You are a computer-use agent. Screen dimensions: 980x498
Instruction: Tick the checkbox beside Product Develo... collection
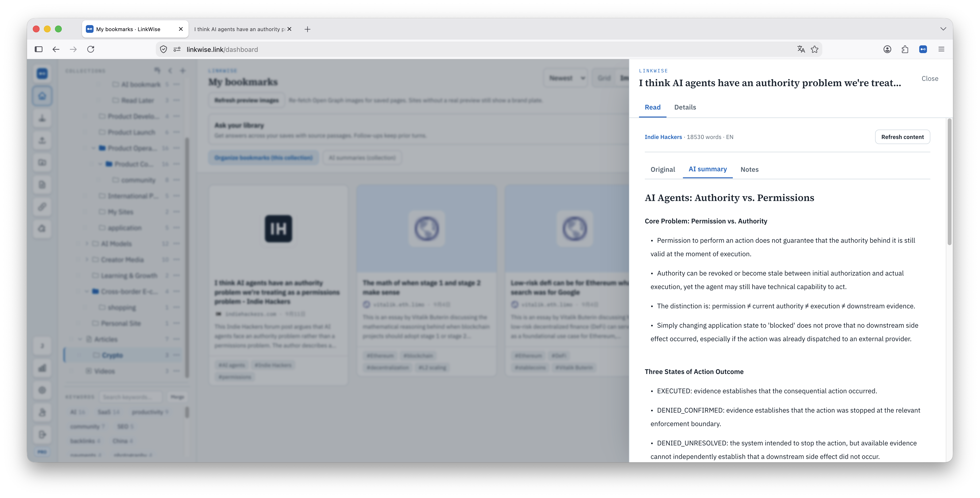(x=85, y=116)
